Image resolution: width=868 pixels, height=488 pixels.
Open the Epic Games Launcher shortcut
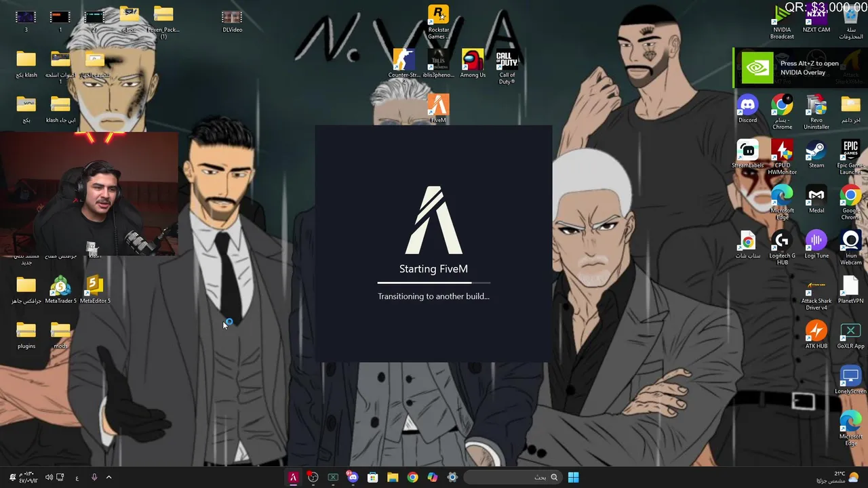click(850, 157)
